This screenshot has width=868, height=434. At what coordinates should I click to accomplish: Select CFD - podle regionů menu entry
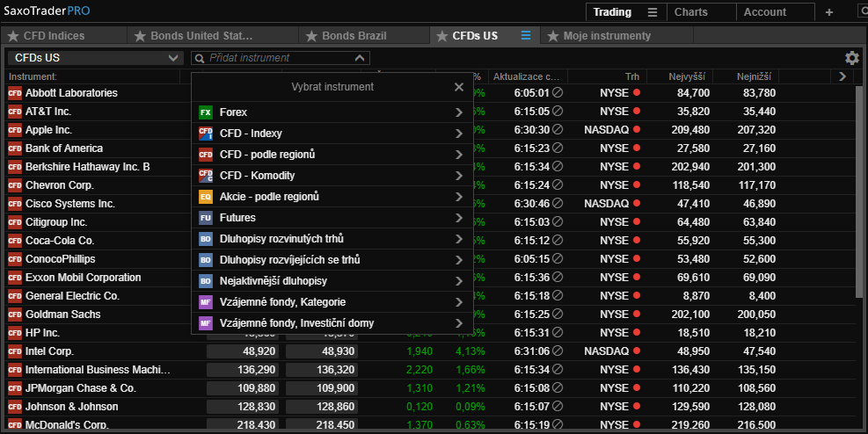(332, 155)
